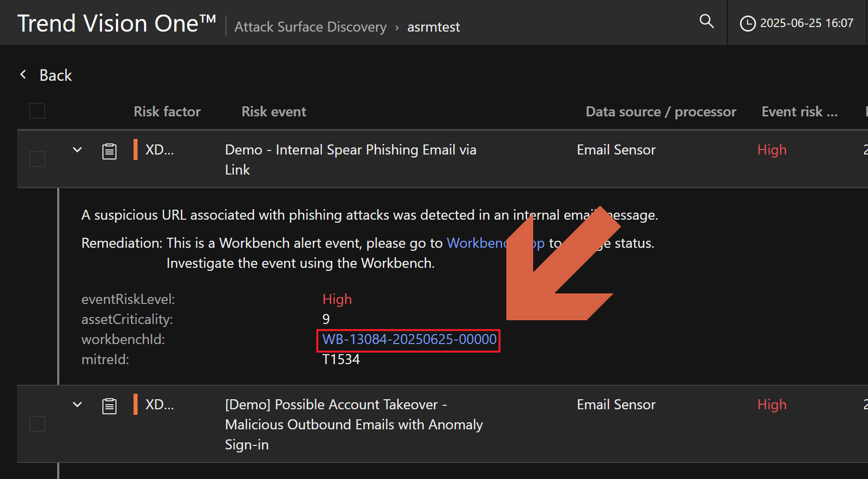This screenshot has height=479, width=868.
Task: Click orange risk bar on Spear Phishing row
Action: pyautogui.click(x=136, y=149)
